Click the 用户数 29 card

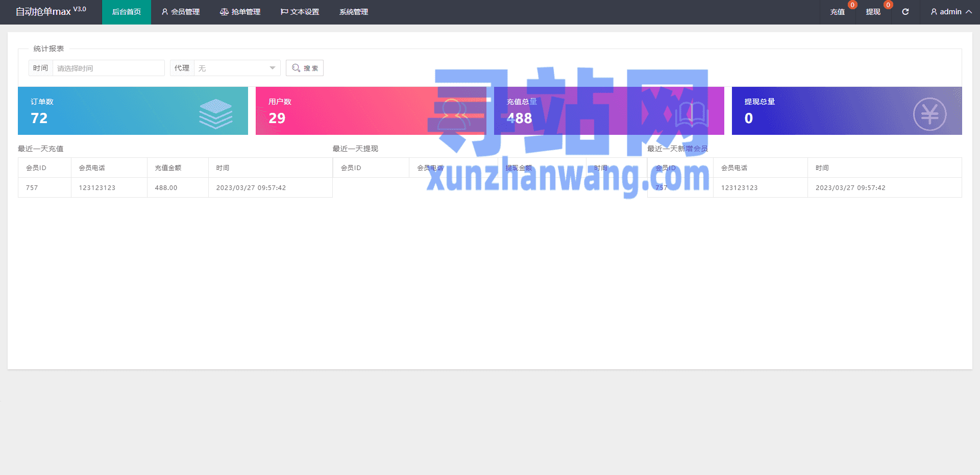coord(371,111)
